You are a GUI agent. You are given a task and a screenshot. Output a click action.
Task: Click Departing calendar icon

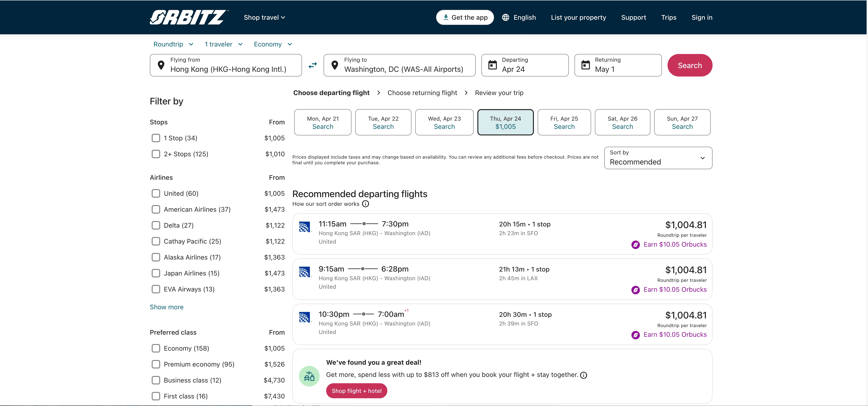pyautogui.click(x=492, y=65)
